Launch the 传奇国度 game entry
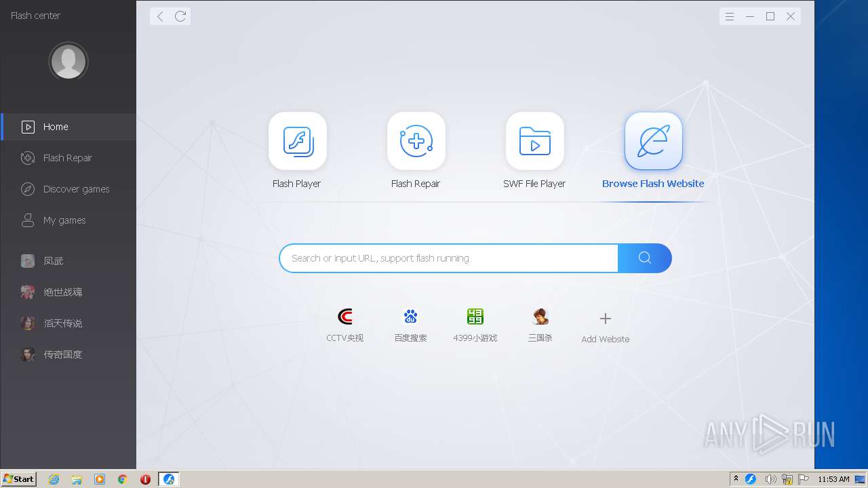The image size is (868, 488). click(x=68, y=354)
